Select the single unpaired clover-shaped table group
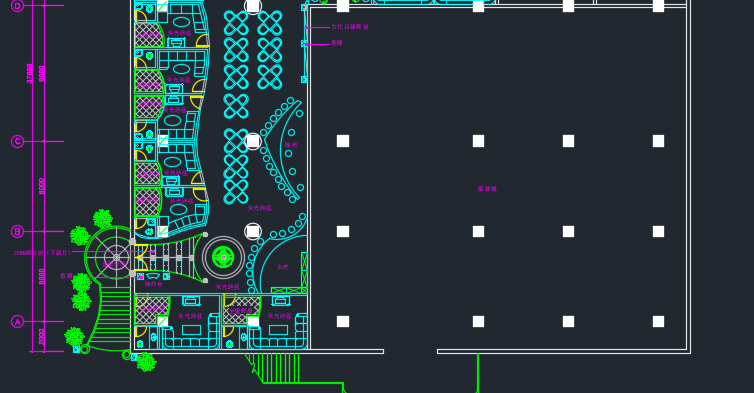Image resolution: width=754 pixels, height=393 pixels. point(236,106)
